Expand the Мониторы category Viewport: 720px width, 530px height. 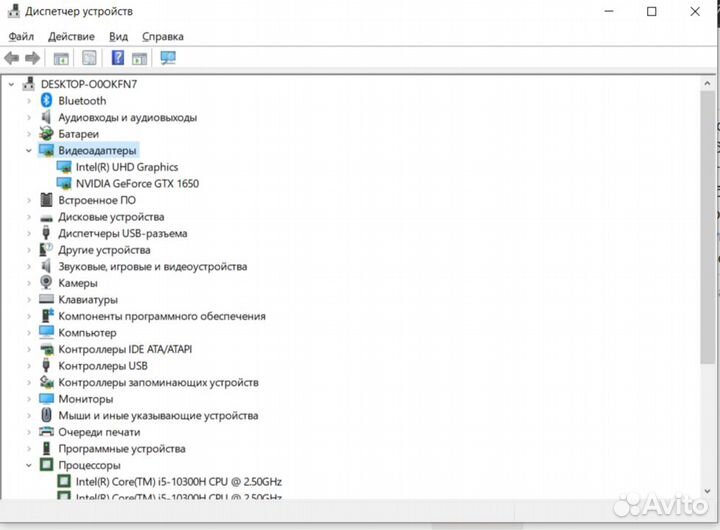[29, 399]
